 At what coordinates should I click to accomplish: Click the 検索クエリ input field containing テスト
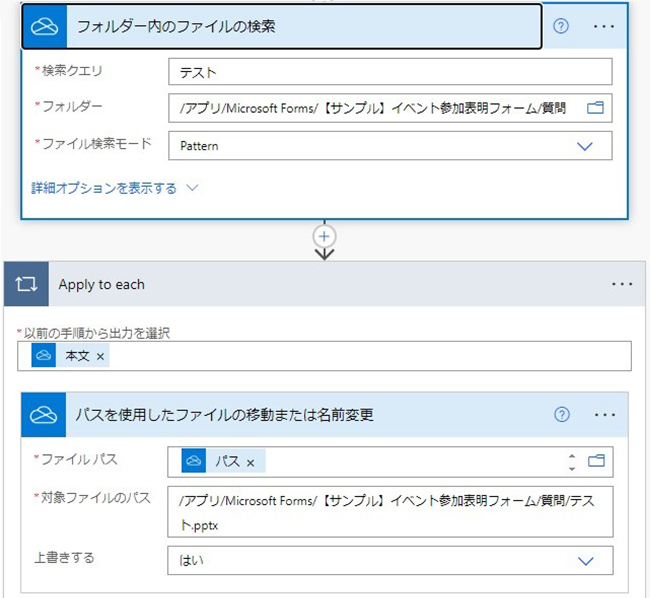click(x=390, y=72)
